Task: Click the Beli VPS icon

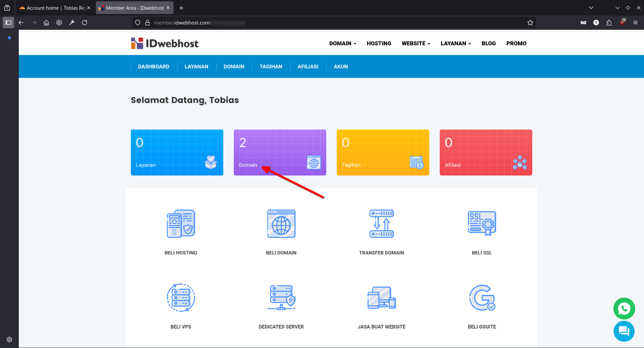Action: point(181,297)
